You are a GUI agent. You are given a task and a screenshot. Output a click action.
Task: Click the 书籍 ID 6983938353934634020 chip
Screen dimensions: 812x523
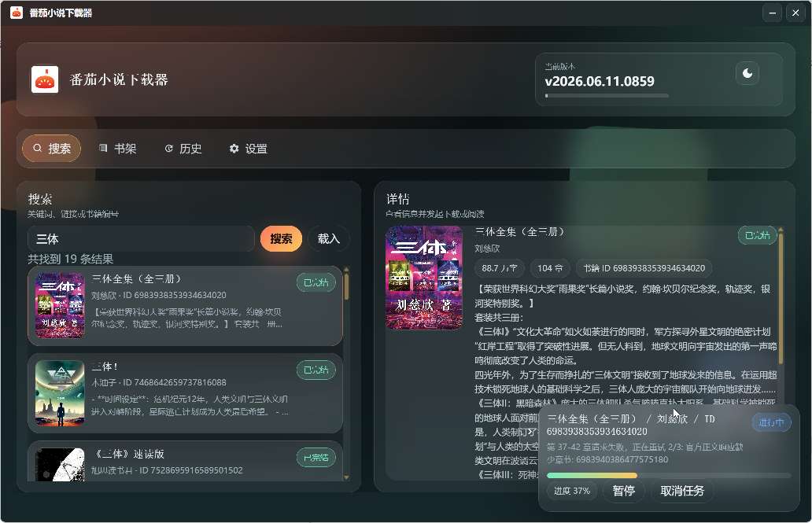(x=644, y=268)
